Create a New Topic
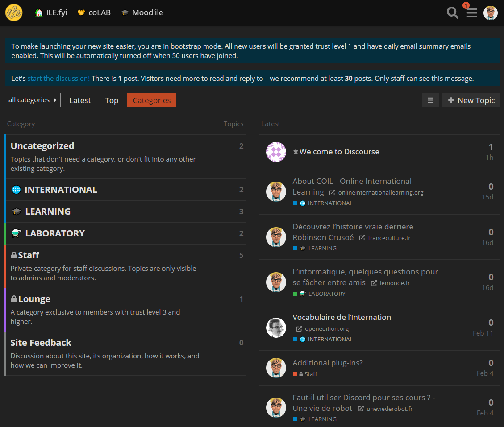This screenshot has height=427, width=504. [471, 100]
